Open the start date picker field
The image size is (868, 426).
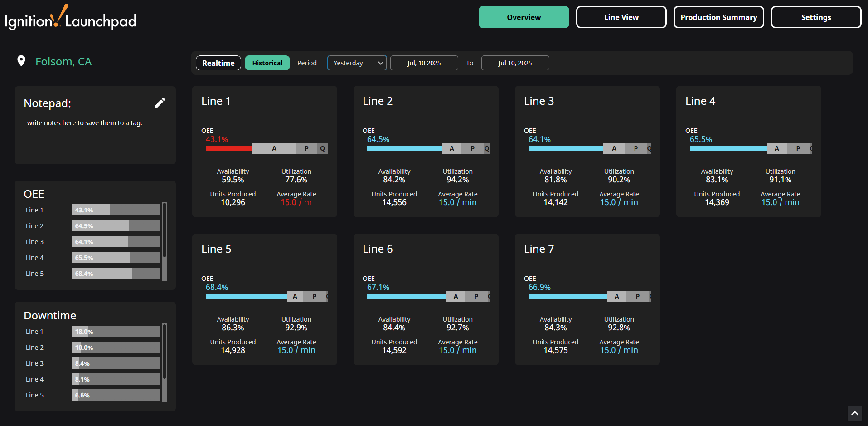[x=424, y=63]
